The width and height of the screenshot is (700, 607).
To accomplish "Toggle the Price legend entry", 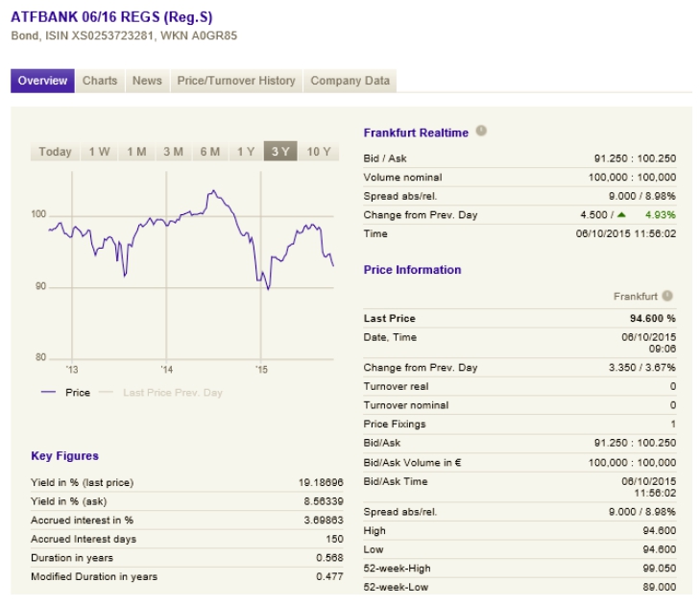I will pos(65,393).
